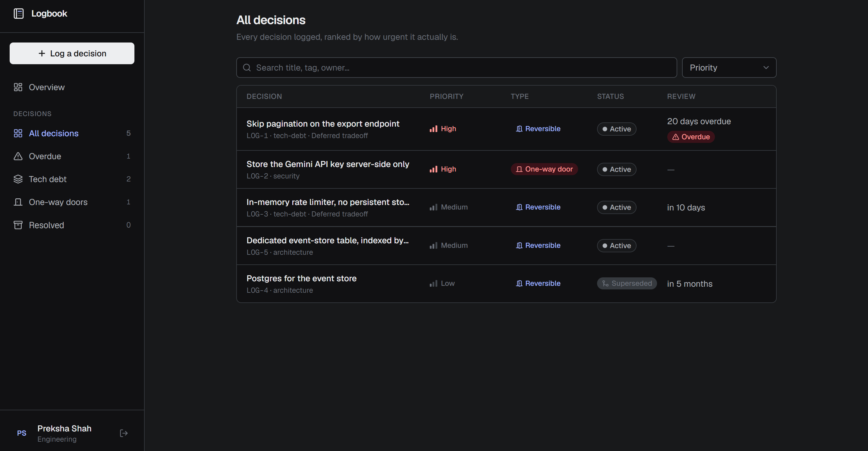The height and width of the screenshot is (451, 868).
Task: Click the All decisions count of 5
Action: [x=128, y=134]
